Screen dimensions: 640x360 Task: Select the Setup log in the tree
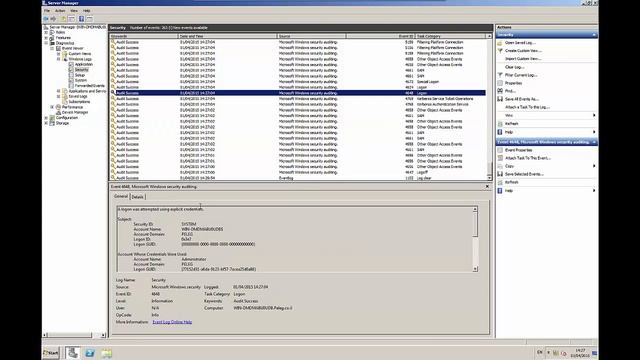click(80, 75)
